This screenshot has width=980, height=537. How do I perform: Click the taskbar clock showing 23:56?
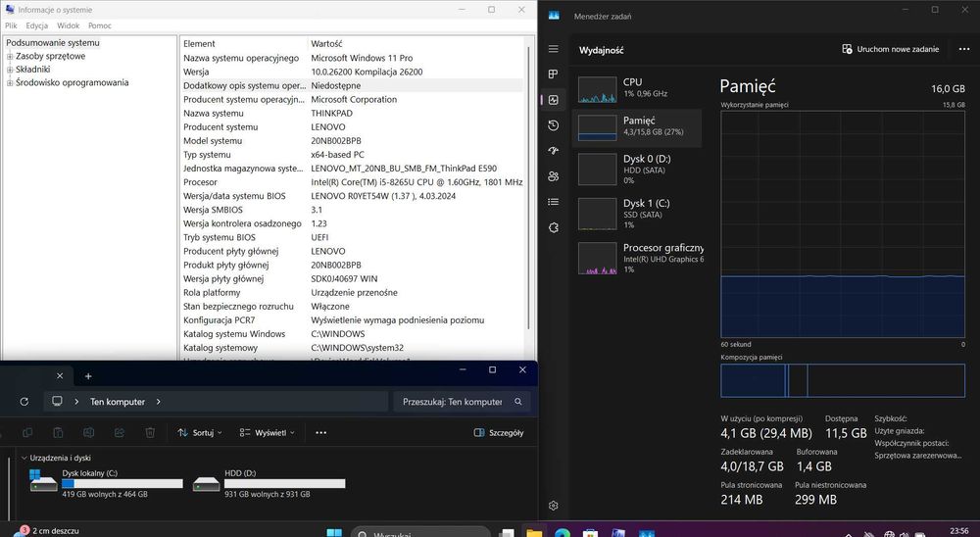(x=958, y=531)
